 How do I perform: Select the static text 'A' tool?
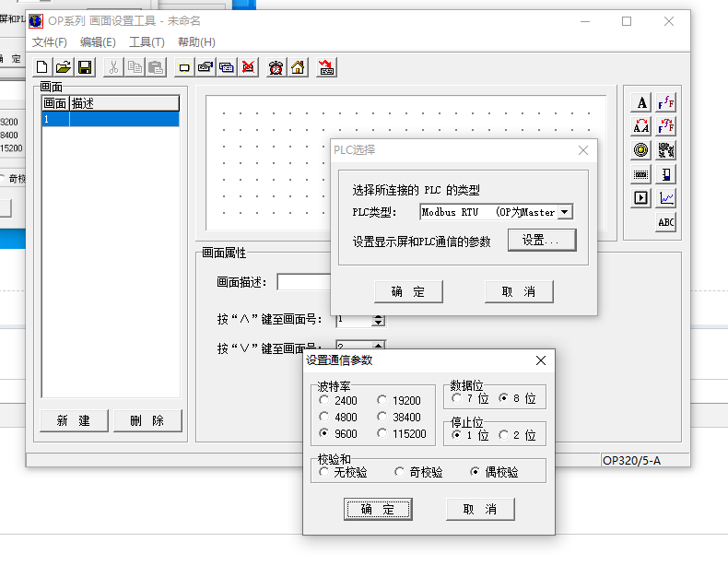coord(641,102)
